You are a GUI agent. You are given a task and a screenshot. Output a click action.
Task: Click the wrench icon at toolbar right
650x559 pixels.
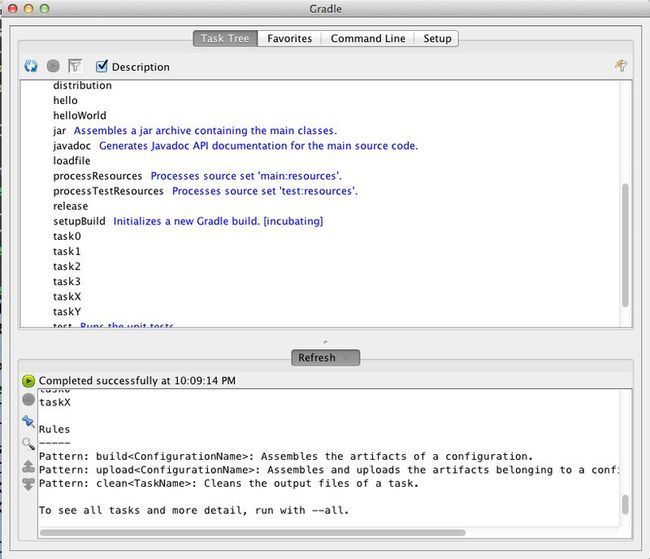click(621, 66)
